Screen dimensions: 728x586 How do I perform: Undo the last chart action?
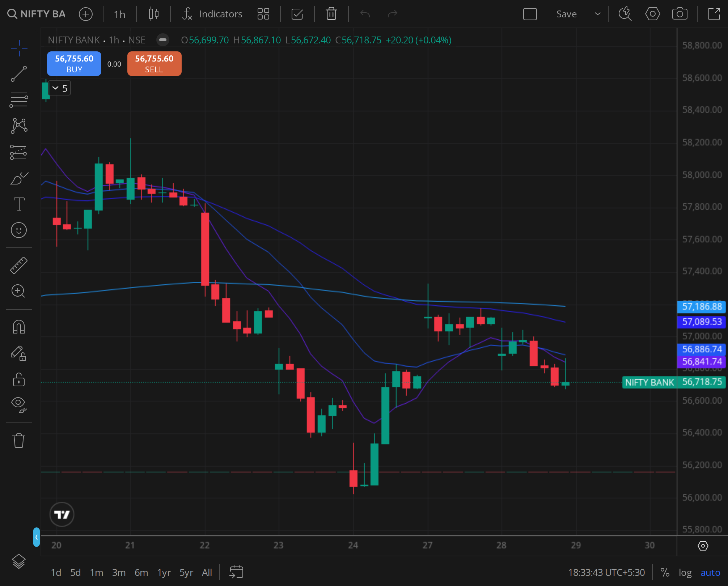[365, 14]
